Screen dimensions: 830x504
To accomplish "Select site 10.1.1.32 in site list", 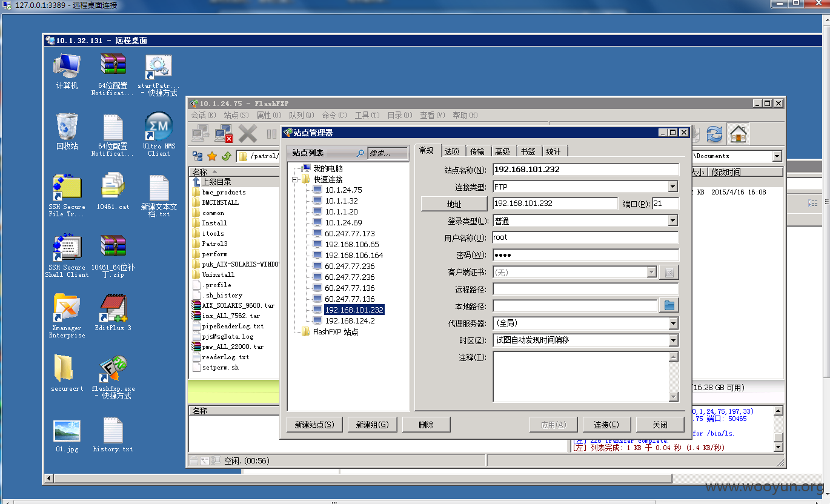I will [341, 201].
